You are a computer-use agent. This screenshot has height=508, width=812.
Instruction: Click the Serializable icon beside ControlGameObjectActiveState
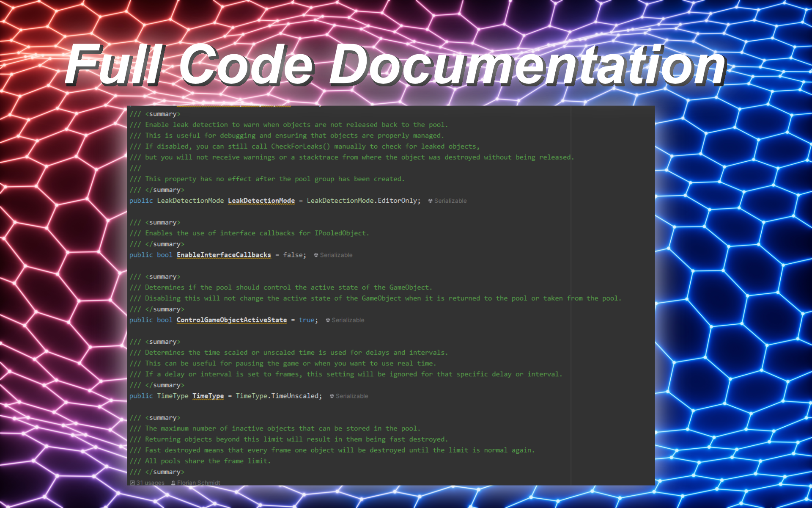tap(328, 320)
